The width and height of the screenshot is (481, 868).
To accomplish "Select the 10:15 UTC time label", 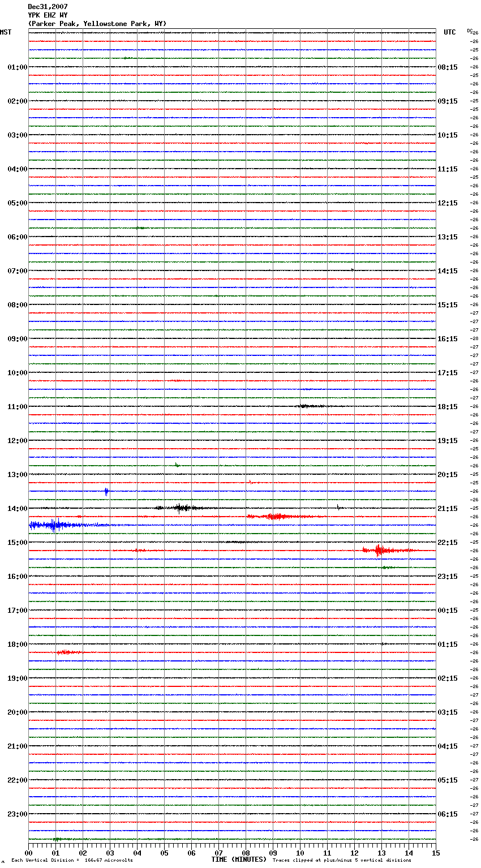I will tap(448, 135).
